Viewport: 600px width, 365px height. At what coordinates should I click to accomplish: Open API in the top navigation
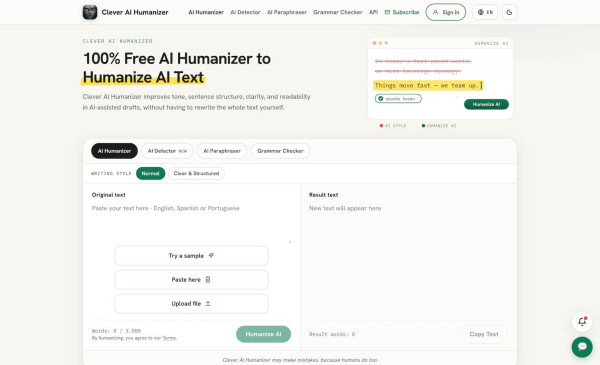(x=373, y=12)
